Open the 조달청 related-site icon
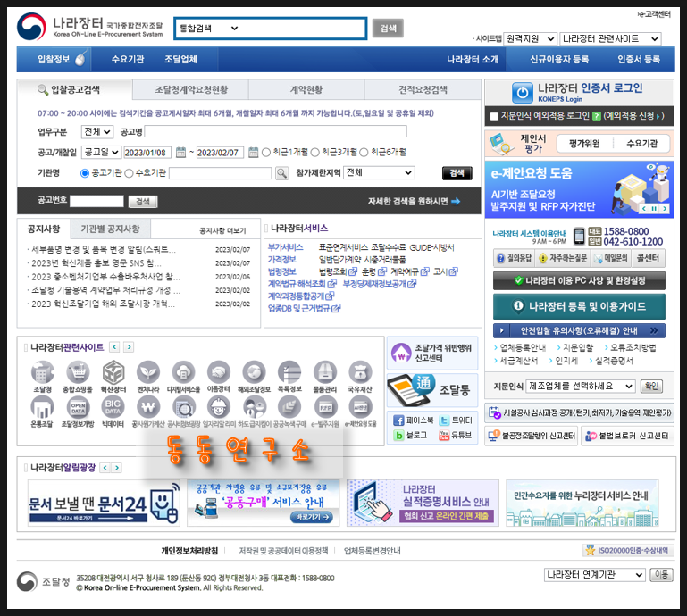 coord(43,372)
